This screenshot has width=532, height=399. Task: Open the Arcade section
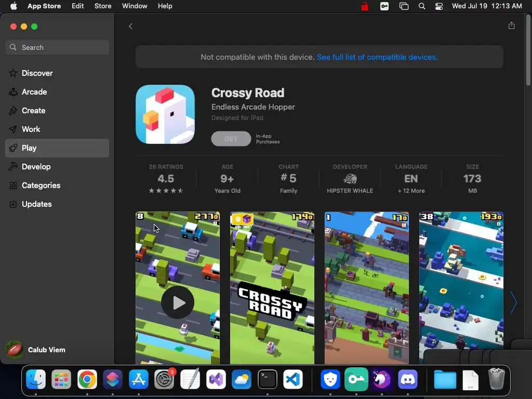click(57, 91)
